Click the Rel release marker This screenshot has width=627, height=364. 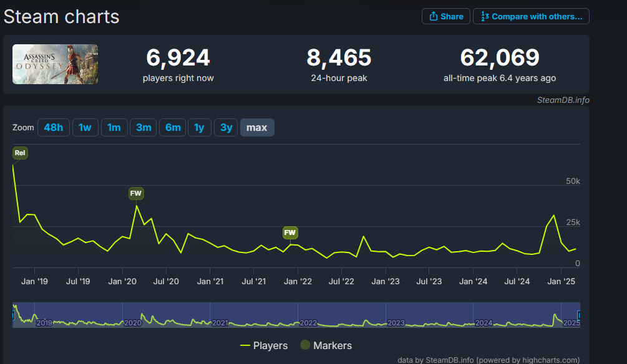pos(20,153)
